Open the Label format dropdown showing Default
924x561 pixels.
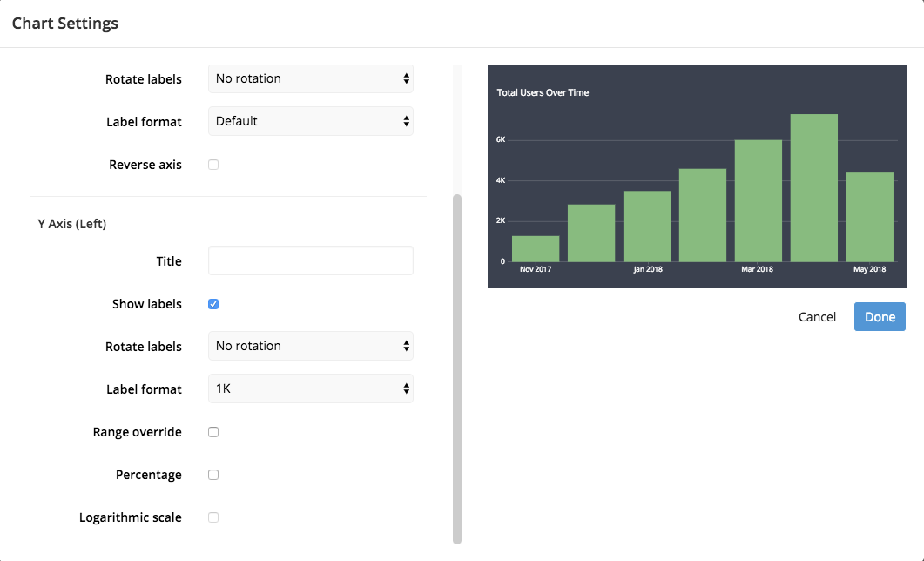[x=311, y=121]
